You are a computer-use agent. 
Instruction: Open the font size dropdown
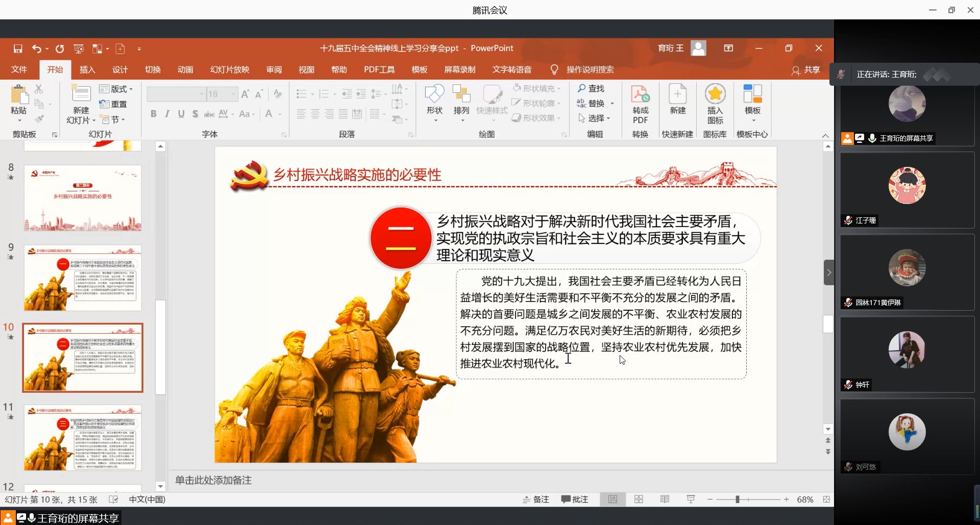pyautogui.click(x=233, y=94)
